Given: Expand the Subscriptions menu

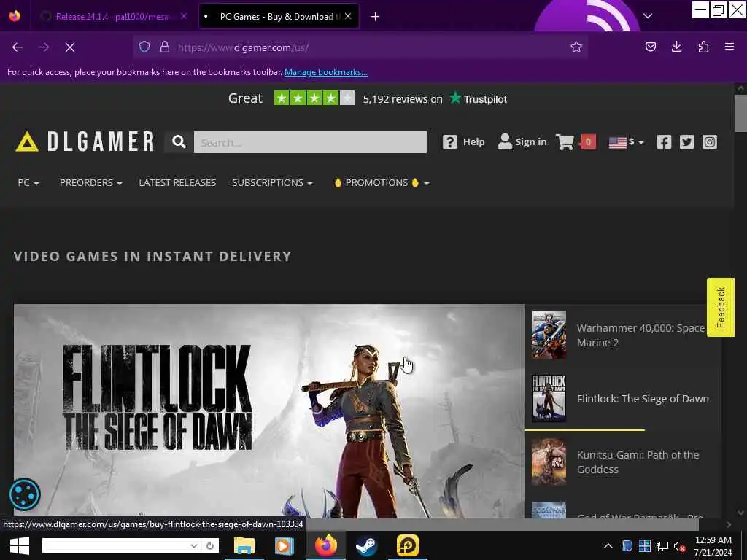Looking at the screenshot, I should (272, 183).
